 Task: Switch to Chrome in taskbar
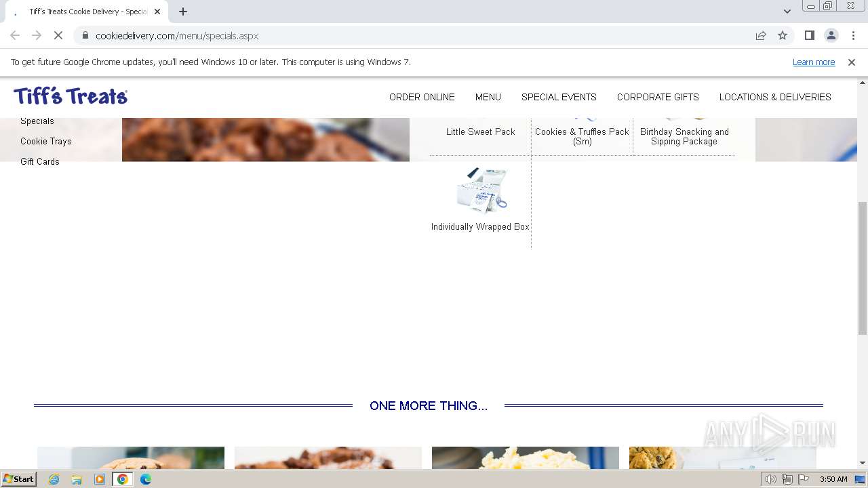click(123, 479)
